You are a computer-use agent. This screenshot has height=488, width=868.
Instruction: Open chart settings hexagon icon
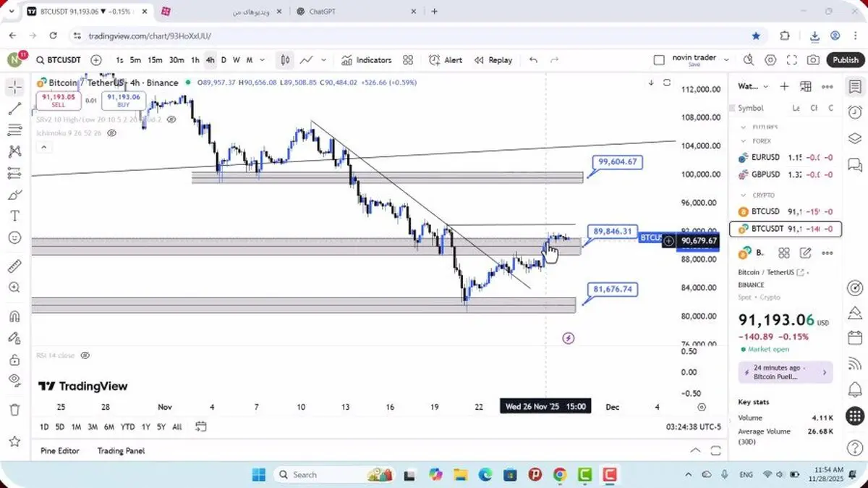tap(770, 60)
